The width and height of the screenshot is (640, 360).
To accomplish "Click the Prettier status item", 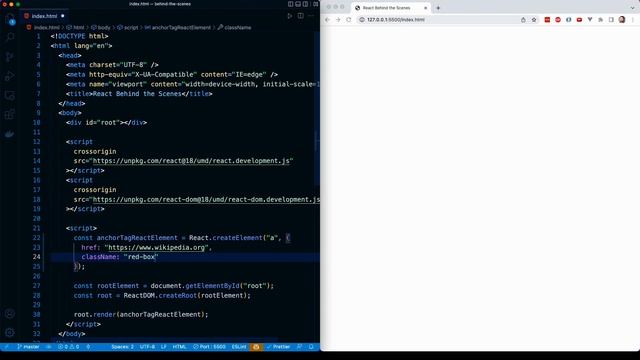I will pos(278,347).
